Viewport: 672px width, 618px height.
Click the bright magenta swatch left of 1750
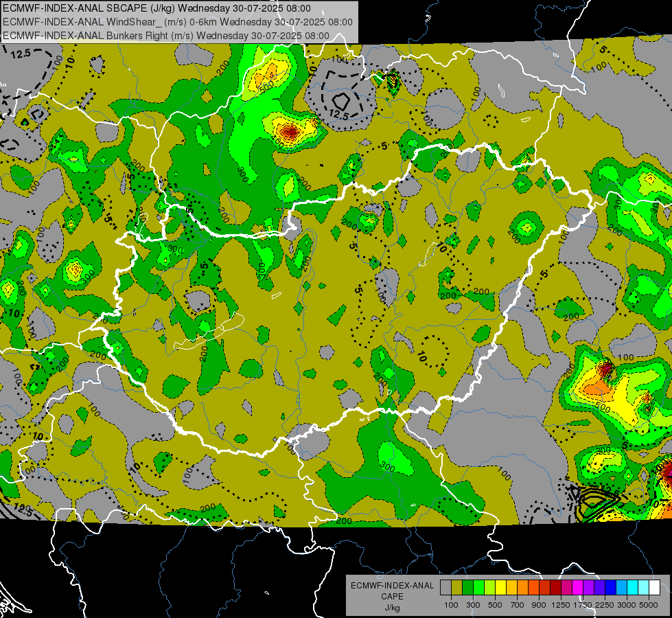[578, 587]
